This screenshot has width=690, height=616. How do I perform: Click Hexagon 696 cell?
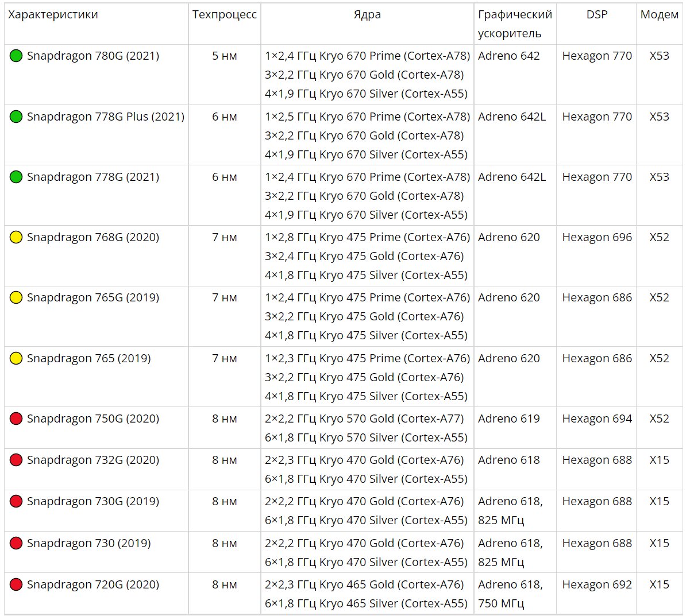pos(597,237)
